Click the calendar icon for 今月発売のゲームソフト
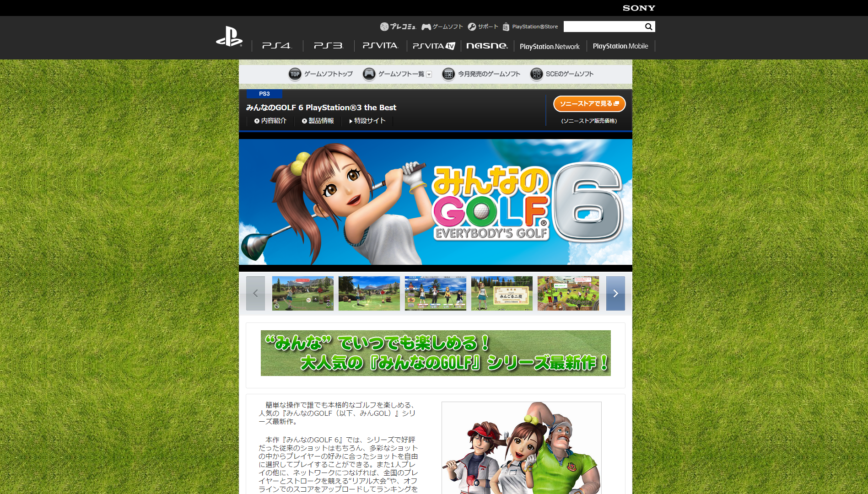 (448, 74)
